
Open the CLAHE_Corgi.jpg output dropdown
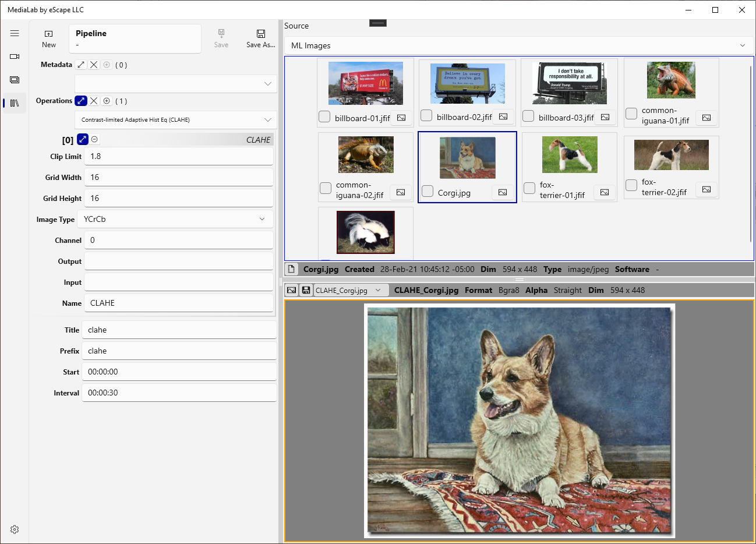pyautogui.click(x=351, y=290)
